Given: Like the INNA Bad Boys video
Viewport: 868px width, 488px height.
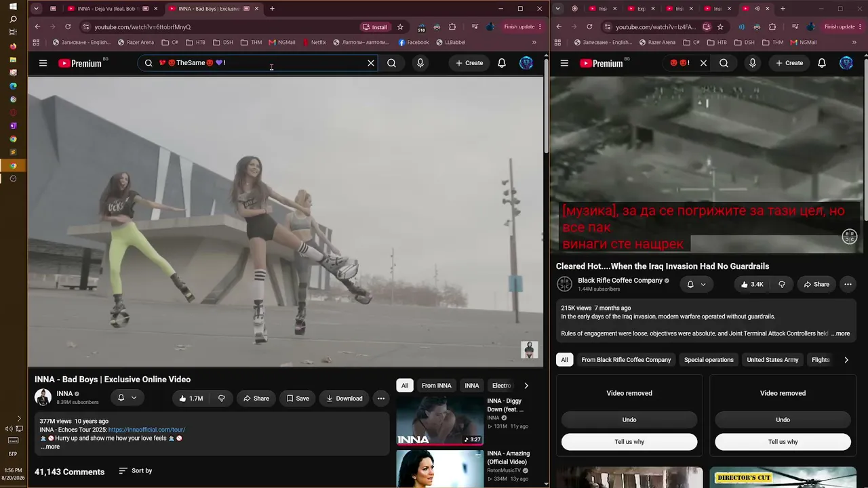Looking at the screenshot, I should [191, 399].
